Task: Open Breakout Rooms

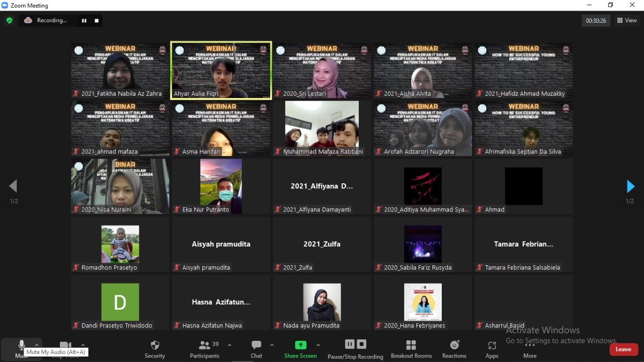Action: tap(411, 348)
